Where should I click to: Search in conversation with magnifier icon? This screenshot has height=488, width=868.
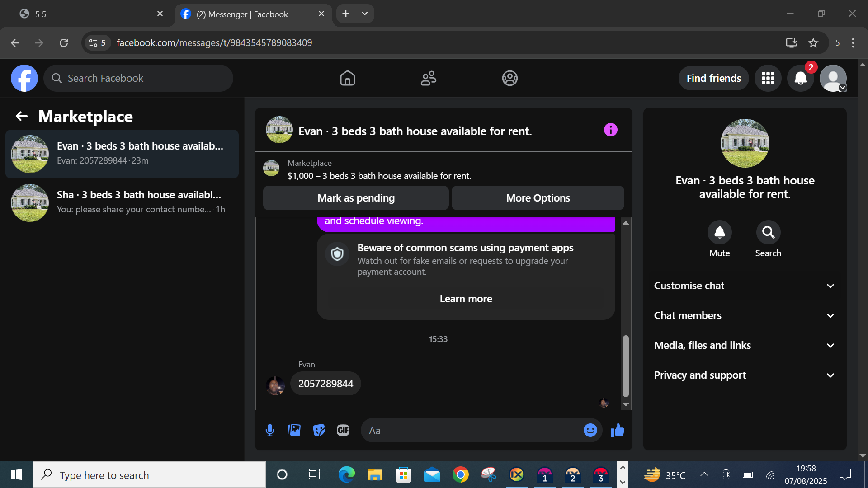coord(768,232)
